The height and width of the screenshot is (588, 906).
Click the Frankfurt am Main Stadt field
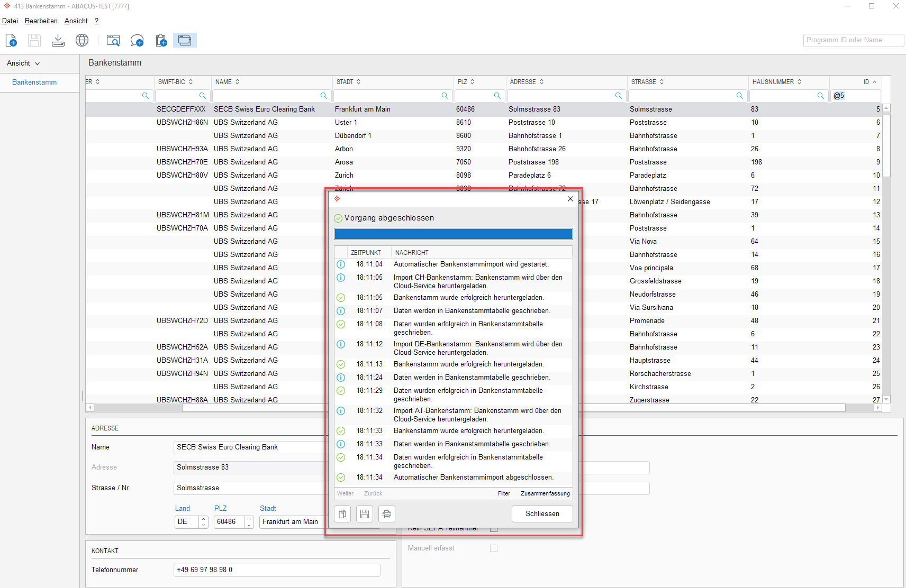point(292,522)
